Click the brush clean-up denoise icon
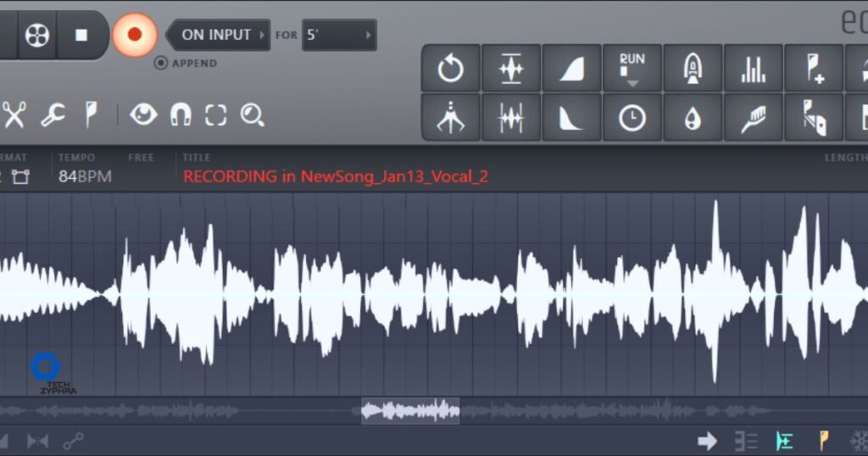 (753, 117)
